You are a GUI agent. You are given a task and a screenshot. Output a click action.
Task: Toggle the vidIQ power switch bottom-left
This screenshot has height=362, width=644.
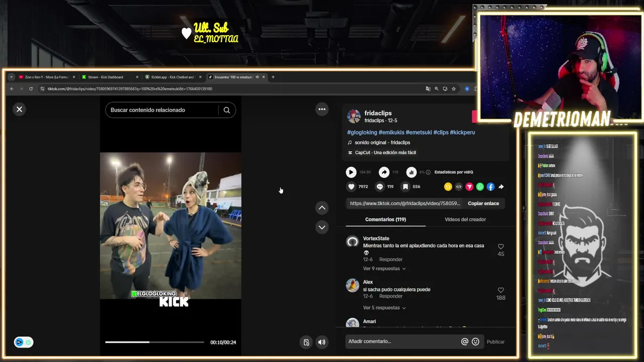(23, 342)
